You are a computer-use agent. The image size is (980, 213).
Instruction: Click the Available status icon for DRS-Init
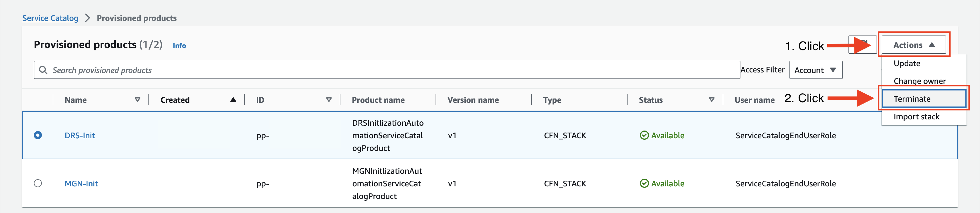pyautogui.click(x=644, y=135)
